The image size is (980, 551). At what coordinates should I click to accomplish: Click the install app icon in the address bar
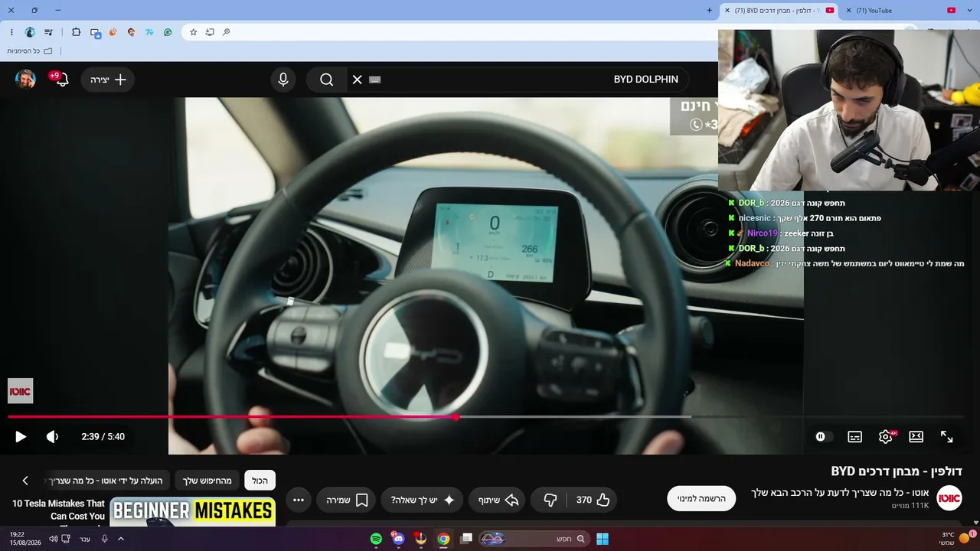coord(210,32)
